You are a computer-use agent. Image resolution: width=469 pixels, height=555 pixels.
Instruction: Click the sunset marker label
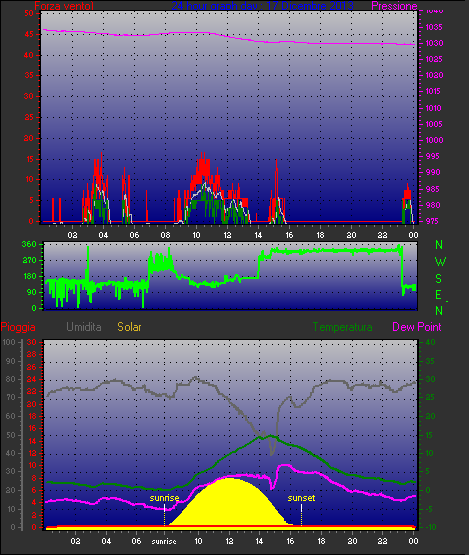coord(301,498)
